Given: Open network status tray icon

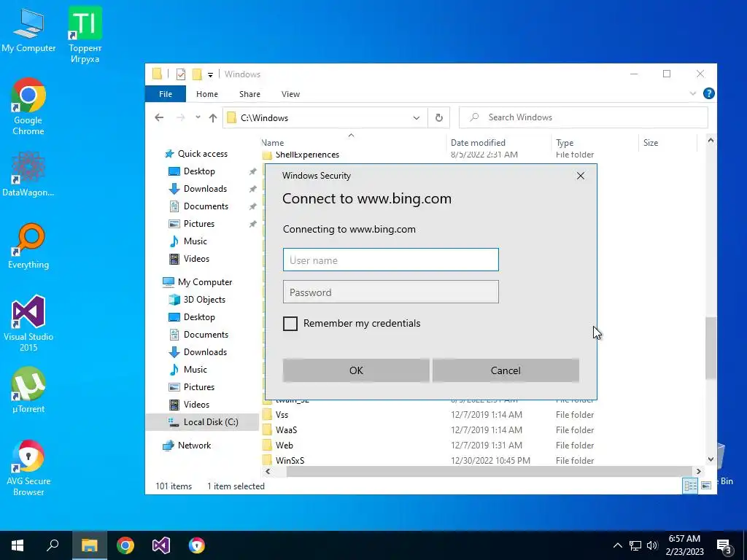Looking at the screenshot, I should [635, 545].
